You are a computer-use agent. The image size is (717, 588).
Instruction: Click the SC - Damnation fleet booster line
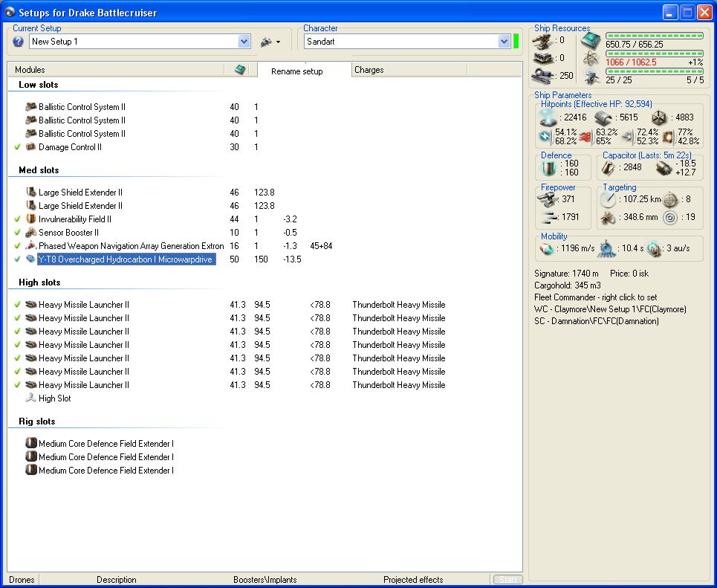click(597, 321)
